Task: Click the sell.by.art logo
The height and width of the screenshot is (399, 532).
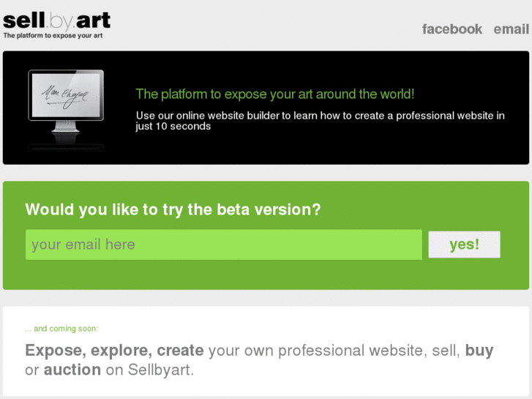Action: [56, 21]
